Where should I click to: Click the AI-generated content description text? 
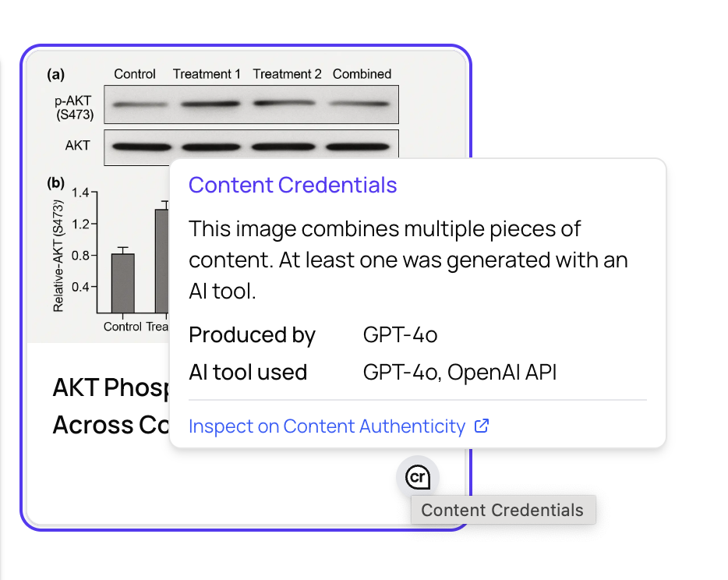[x=408, y=260]
